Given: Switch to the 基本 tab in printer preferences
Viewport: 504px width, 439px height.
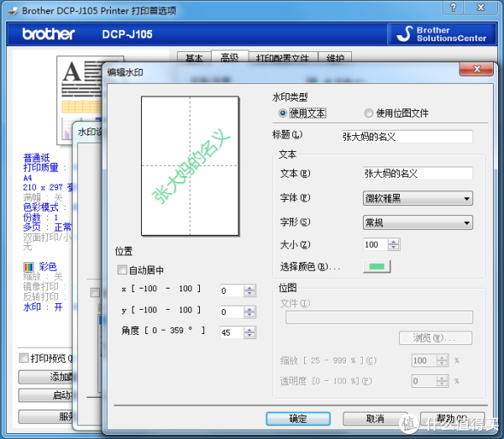Looking at the screenshot, I should click(194, 58).
